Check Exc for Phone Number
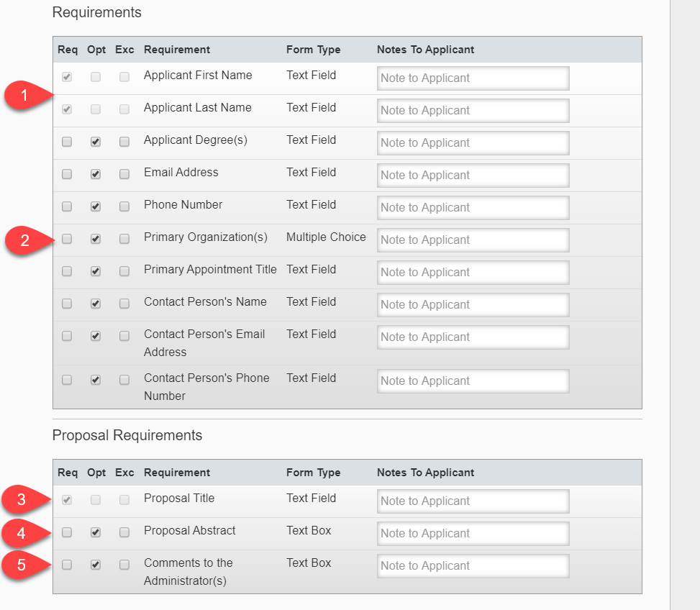This screenshot has height=610, width=700. tap(124, 206)
